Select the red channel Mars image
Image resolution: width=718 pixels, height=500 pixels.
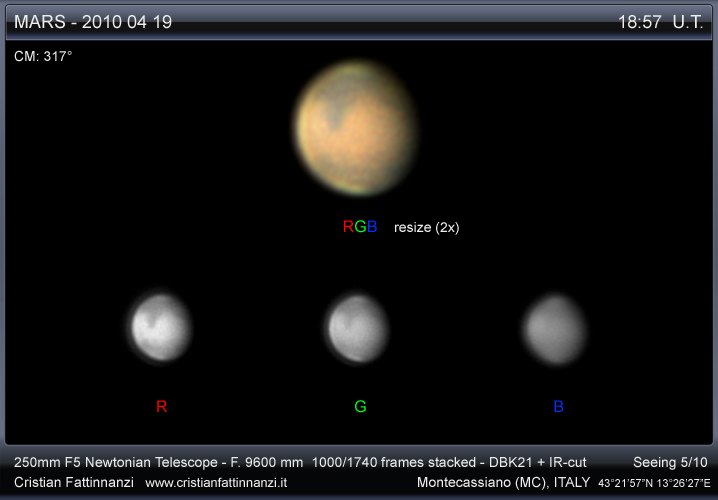(x=161, y=328)
